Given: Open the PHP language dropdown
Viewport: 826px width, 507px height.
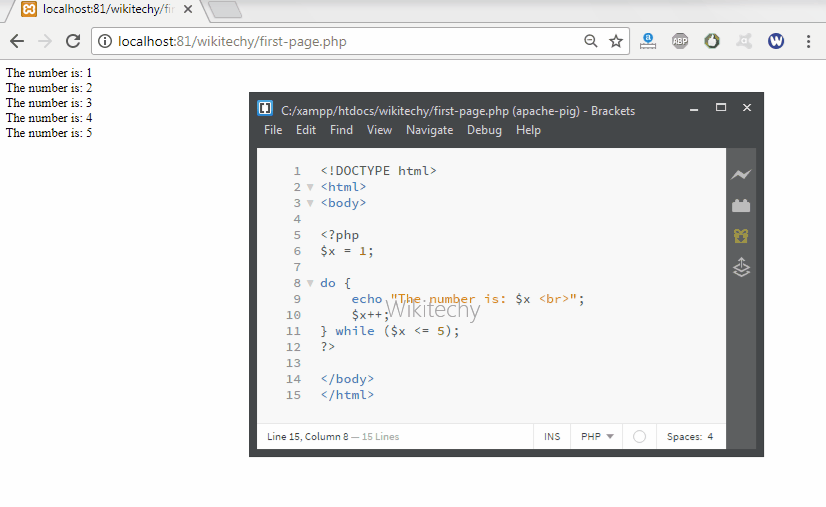Looking at the screenshot, I should 597,437.
